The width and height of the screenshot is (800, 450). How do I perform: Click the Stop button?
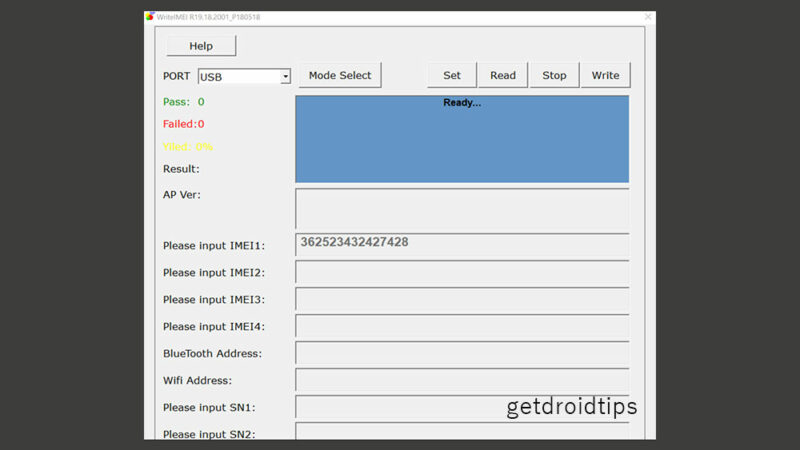[x=554, y=76]
